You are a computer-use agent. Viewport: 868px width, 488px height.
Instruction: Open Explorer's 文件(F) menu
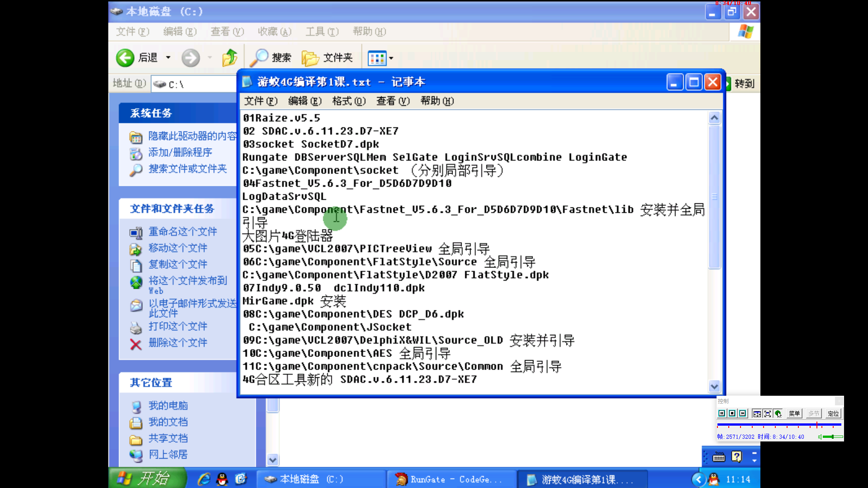(x=132, y=32)
